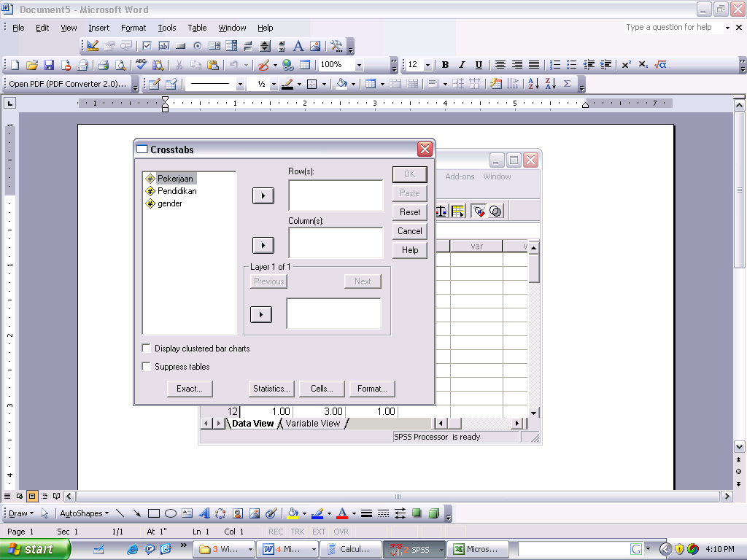Toggle Bold formatting
The width and height of the screenshot is (747, 560).
click(x=445, y=65)
